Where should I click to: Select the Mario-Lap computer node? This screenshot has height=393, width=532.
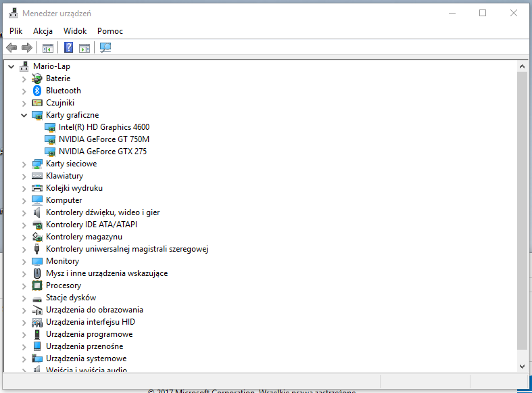click(51, 66)
